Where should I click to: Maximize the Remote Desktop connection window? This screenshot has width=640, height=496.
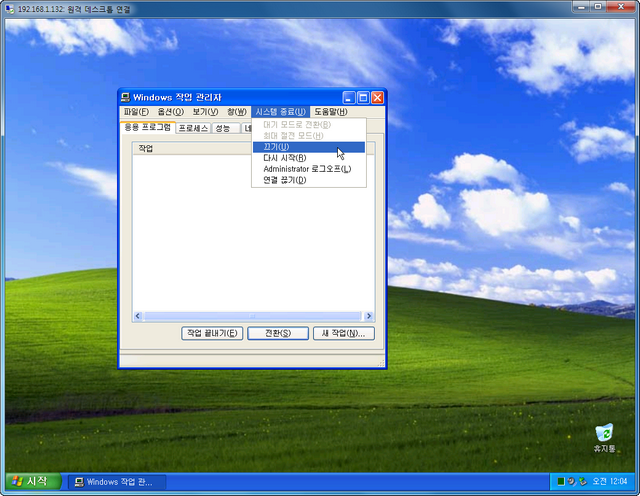point(597,7)
